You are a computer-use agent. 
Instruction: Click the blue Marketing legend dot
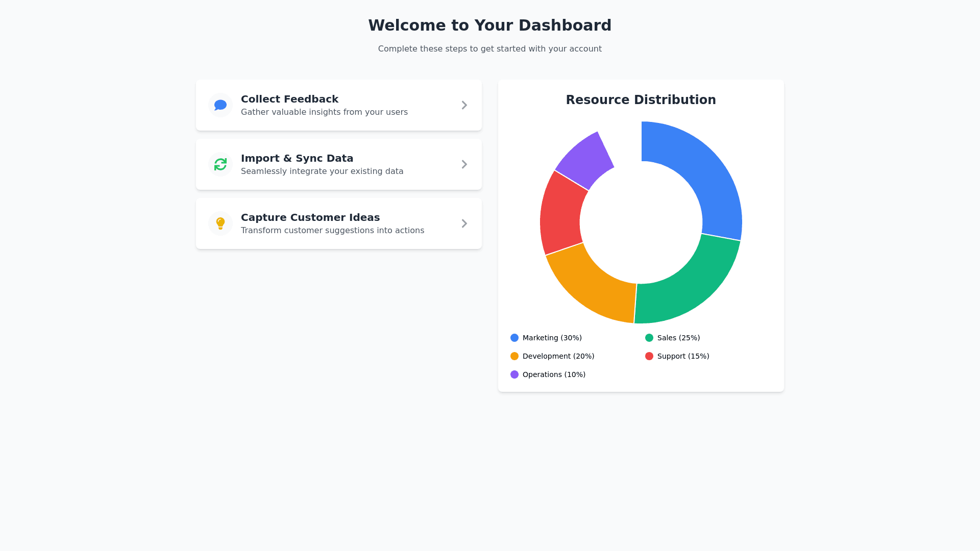click(514, 338)
